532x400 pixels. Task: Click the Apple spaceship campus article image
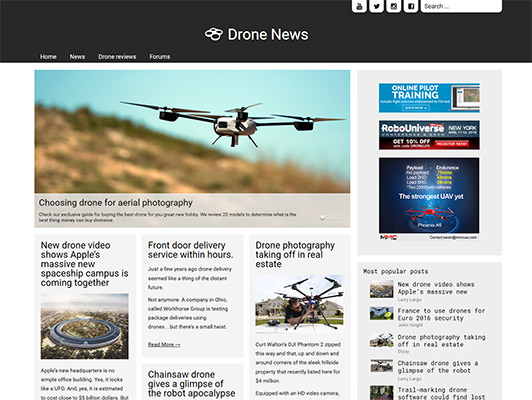coord(84,326)
